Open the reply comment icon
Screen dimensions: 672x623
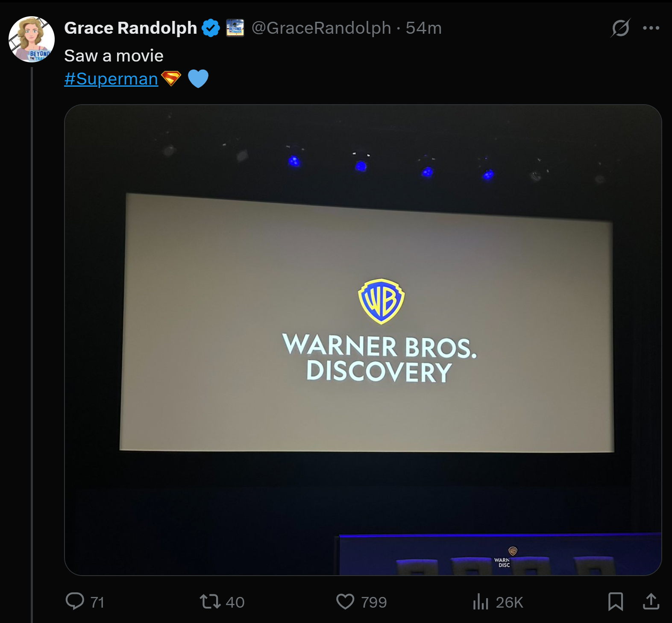(x=75, y=601)
